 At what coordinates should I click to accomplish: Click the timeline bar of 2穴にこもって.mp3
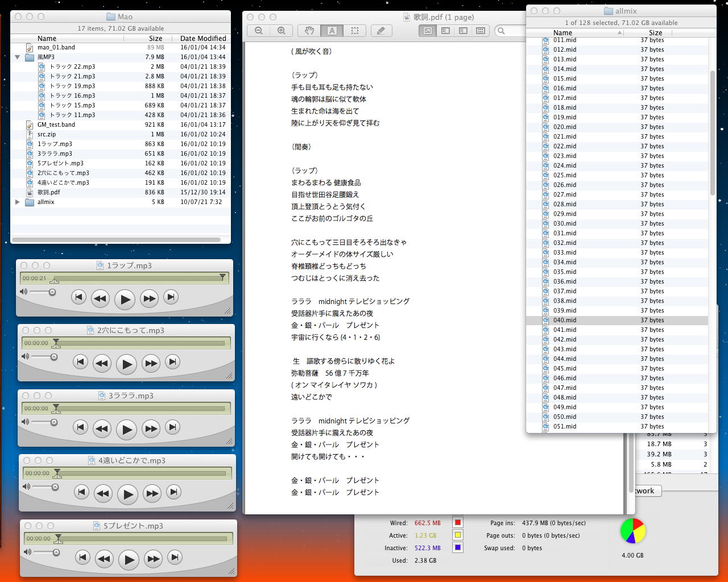click(x=140, y=343)
